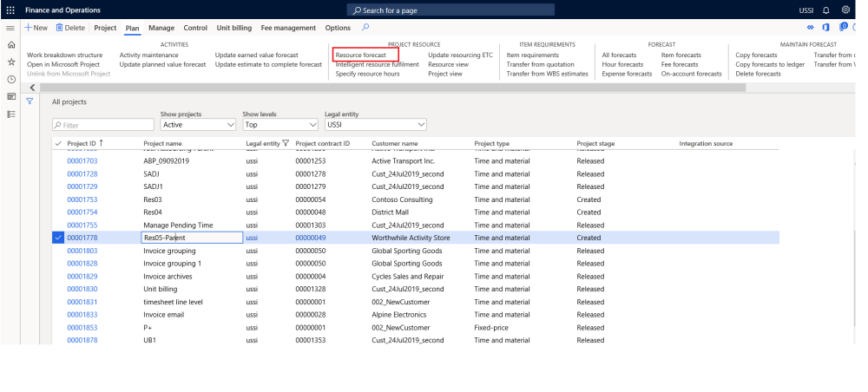
Task: Open project ID 00001803 link
Action: pos(82,251)
